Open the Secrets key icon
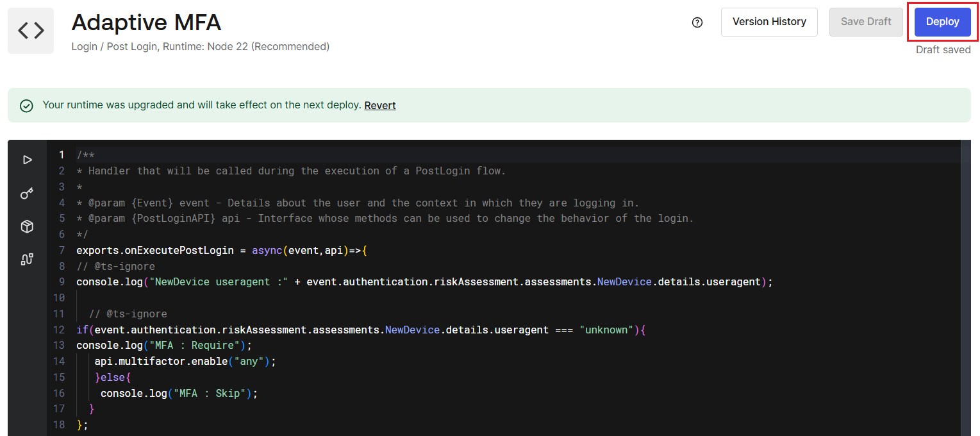 click(27, 193)
